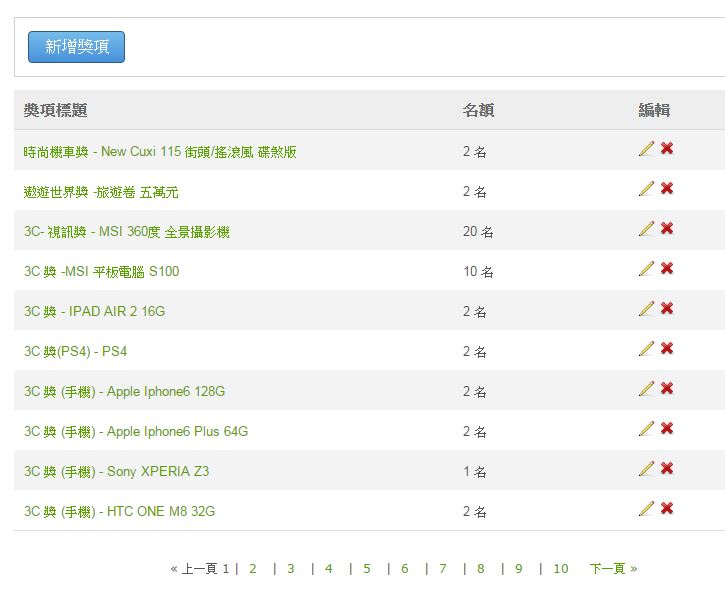Viewport: 725px width, 597px height.
Task: Delete the Iphone6 Plus 64G prize
Action: click(x=667, y=428)
